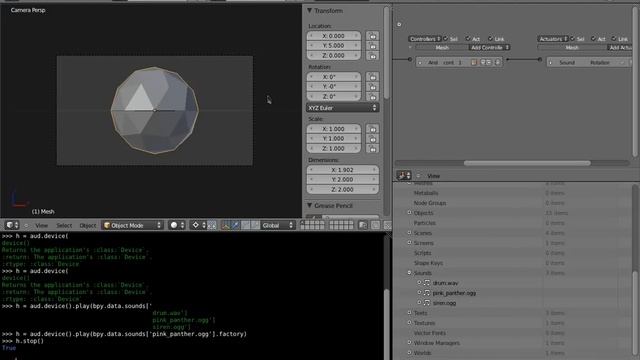Open the 3D view editor type selector
640x360 pixels.
tap(11, 225)
